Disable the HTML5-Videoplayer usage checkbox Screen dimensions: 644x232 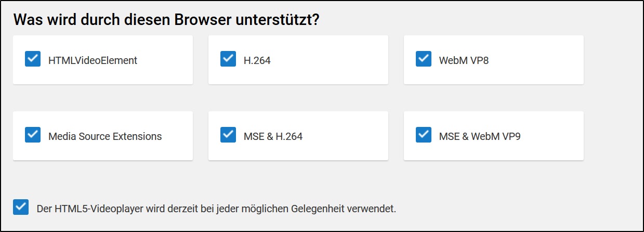point(21,208)
